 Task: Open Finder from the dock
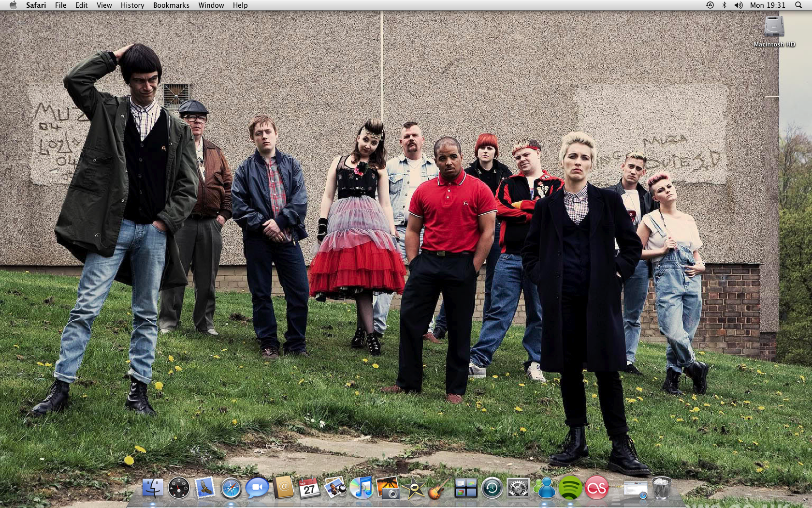pos(153,488)
